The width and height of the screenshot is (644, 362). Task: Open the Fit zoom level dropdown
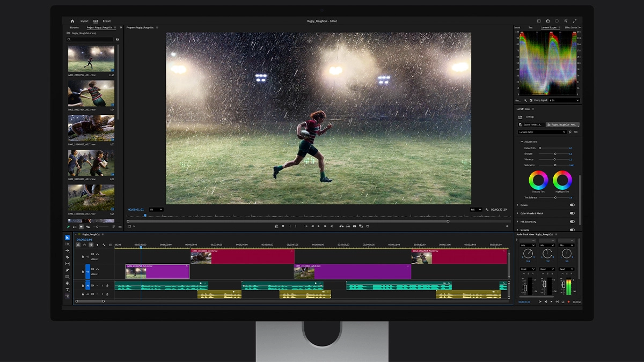(x=156, y=210)
